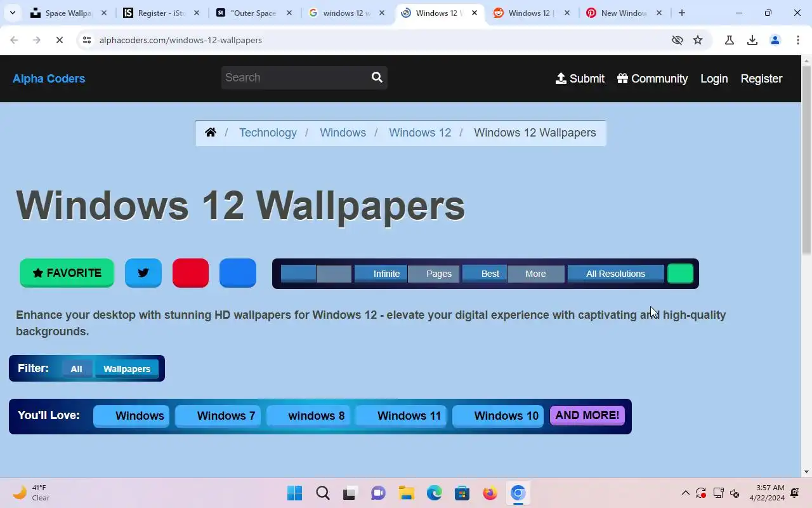
Task: Click the home icon in breadcrumb
Action: [x=211, y=132]
